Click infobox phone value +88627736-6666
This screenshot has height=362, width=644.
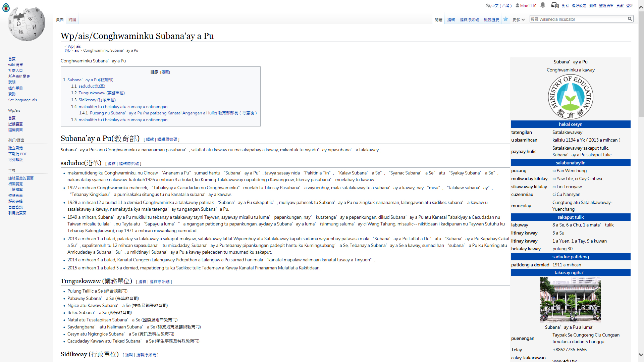570,350
